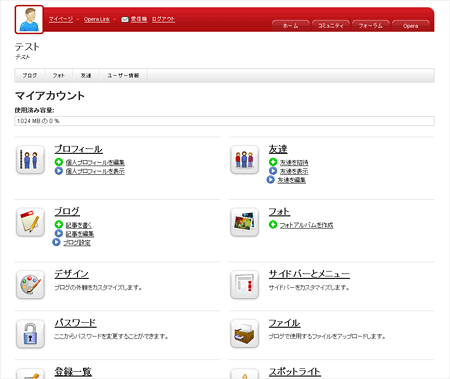
Task: Click the user avatar picture in header
Action: click(x=29, y=19)
